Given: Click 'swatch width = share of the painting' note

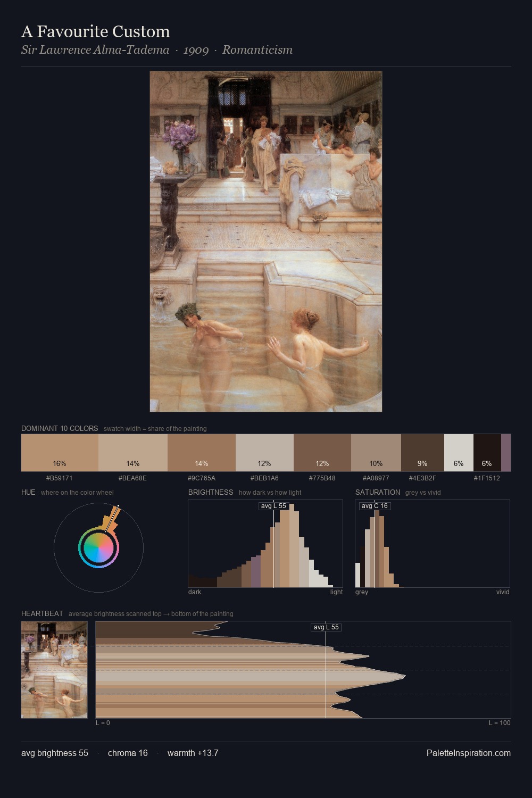Looking at the screenshot, I should (x=155, y=429).
